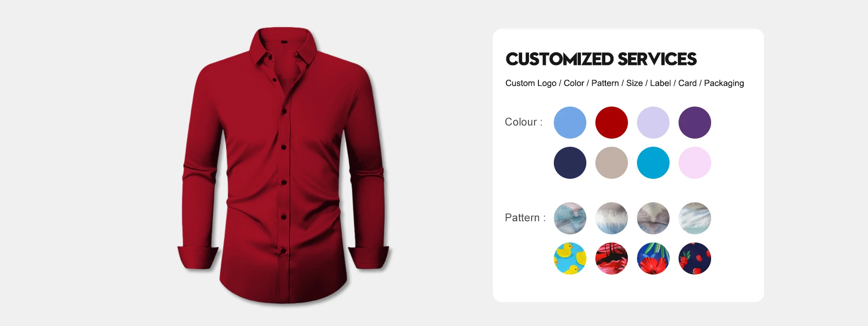868x326 pixels.
Task: Select the yellow duck pattern
Action: point(570,258)
